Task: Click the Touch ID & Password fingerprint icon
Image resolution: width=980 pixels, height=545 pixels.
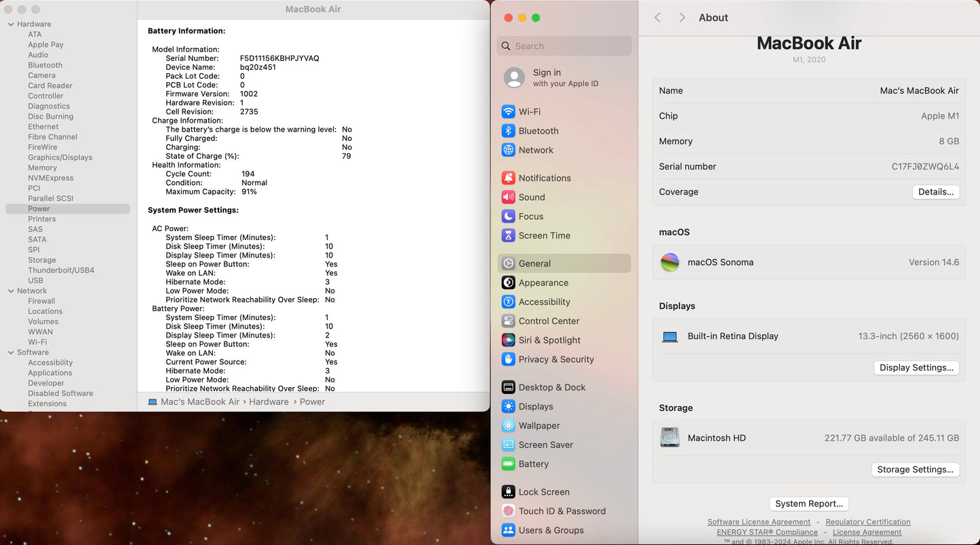Action: [x=508, y=511]
